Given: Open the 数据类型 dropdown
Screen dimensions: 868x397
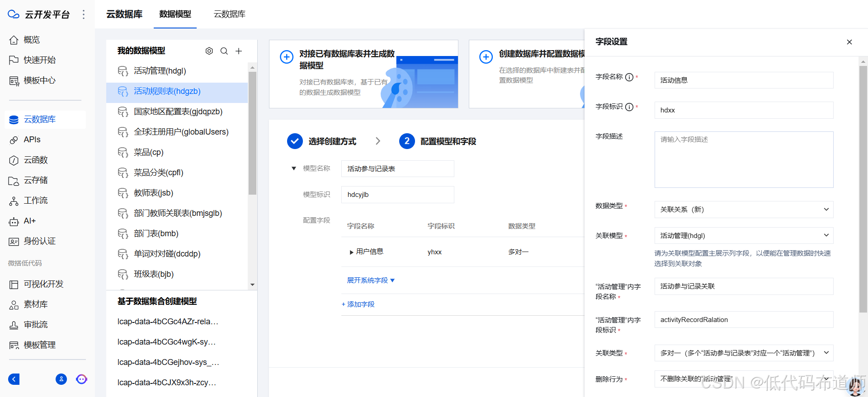Looking at the screenshot, I should (744, 210).
